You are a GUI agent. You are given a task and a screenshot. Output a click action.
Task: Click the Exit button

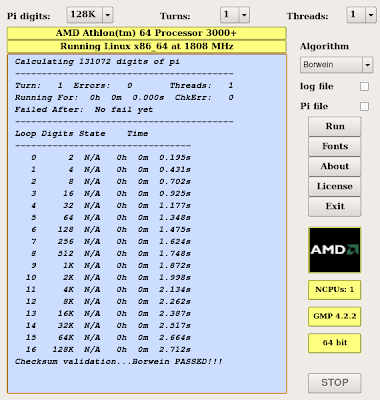[x=335, y=206]
